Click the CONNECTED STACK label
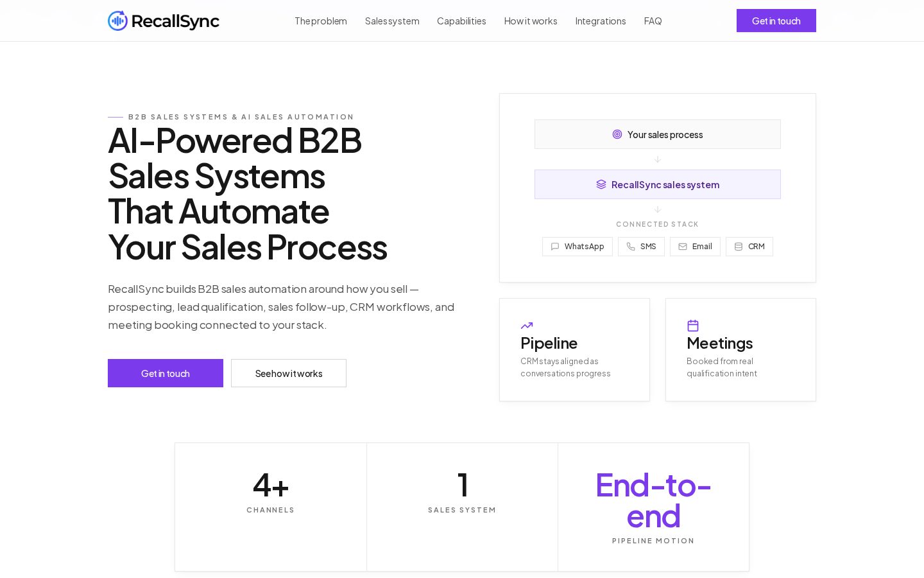The height and width of the screenshot is (578, 924). click(x=658, y=224)
